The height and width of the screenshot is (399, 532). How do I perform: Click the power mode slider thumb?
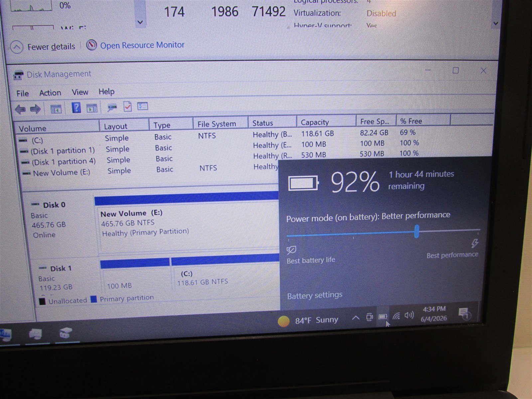[417, 231]
